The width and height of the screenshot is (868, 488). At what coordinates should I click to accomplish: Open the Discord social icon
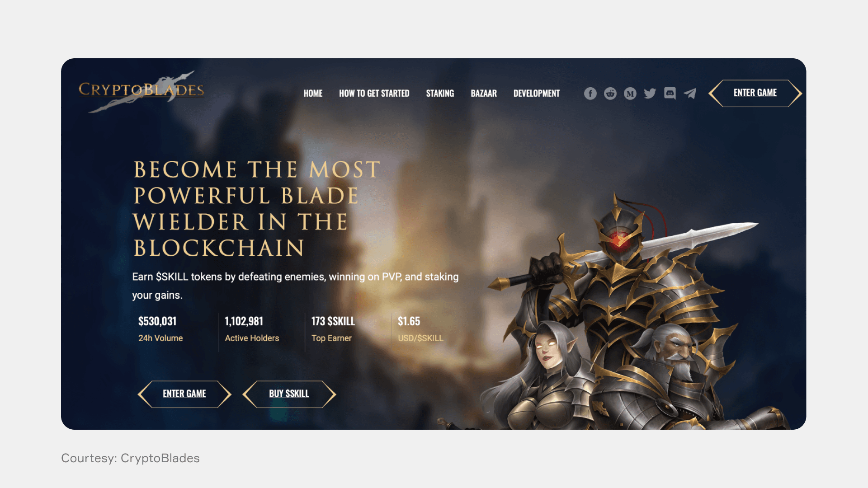coord(670,94)
